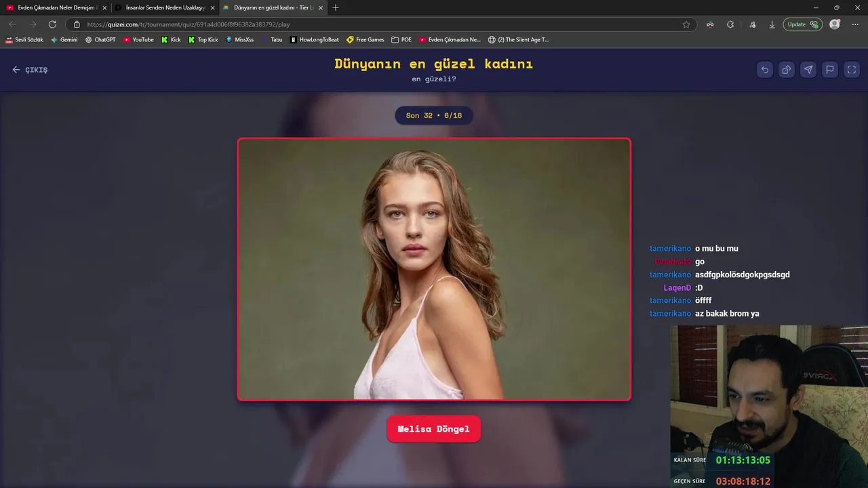
Task: Click the 'go' chat message
Action: point(700,262)
